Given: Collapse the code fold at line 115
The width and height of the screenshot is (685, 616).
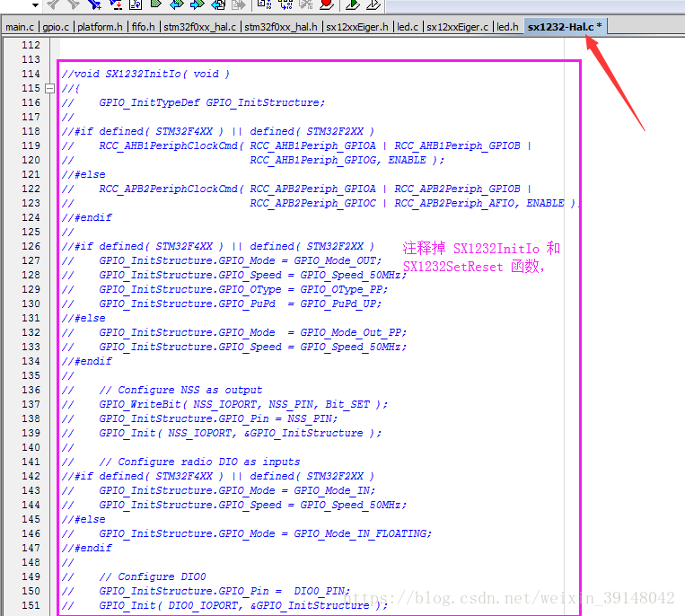Looking at the screenshot, I should tap(49, 88).
